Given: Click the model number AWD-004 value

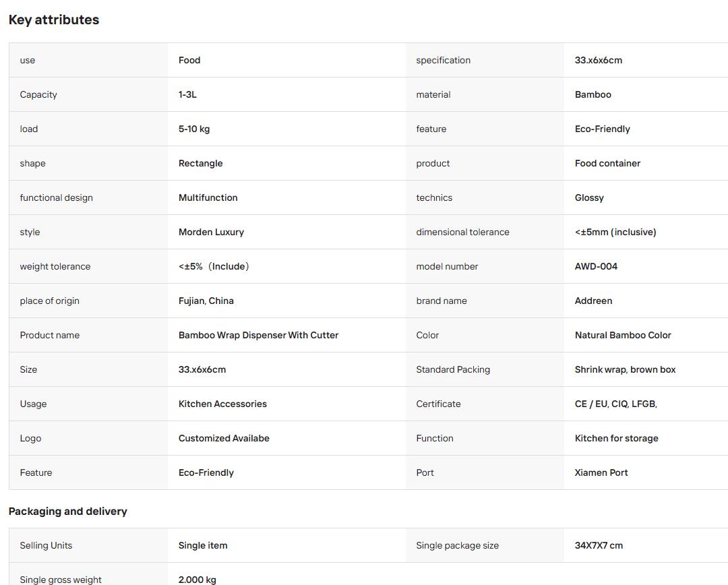Looking at the screenshot, I should coord(596,266).
